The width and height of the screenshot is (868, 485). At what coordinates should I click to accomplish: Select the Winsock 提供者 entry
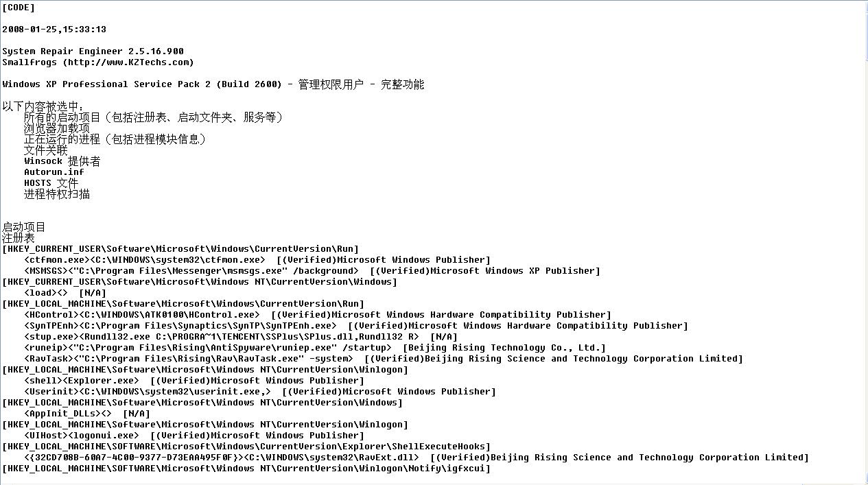point(62,161)
